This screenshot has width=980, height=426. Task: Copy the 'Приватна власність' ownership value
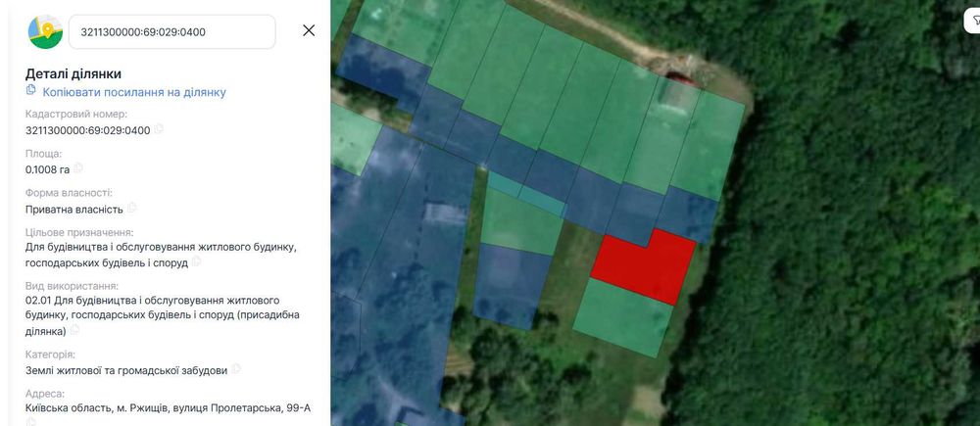point(131,208)
